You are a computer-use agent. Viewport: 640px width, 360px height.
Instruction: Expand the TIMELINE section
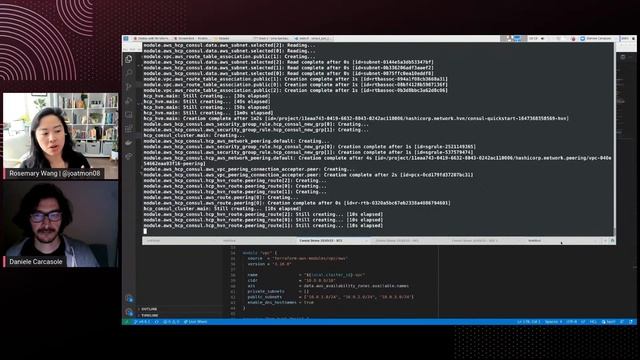coord(149,315)
